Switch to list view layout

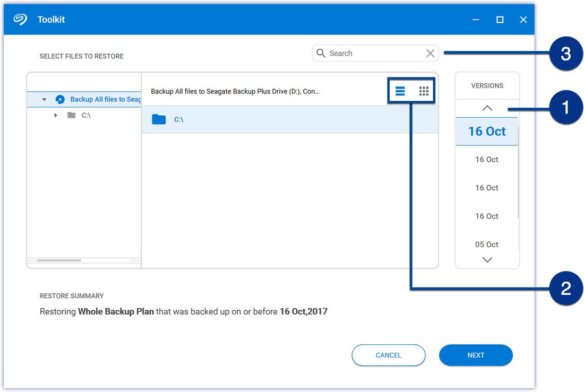click(x=400, y=91)
